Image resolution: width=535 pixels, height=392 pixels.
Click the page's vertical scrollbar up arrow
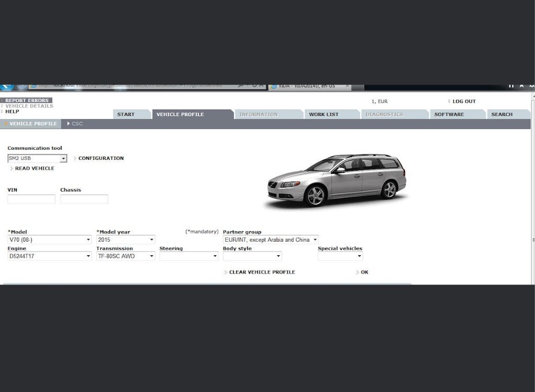pos(533,97)
